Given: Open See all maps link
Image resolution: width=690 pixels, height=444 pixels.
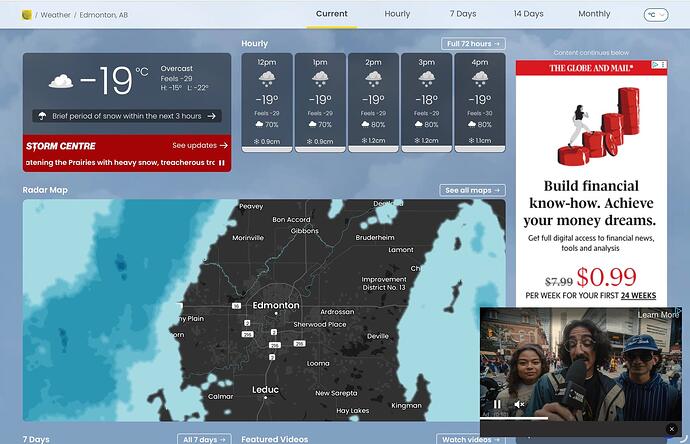Looking at the screenshot, I should [472, 190].
